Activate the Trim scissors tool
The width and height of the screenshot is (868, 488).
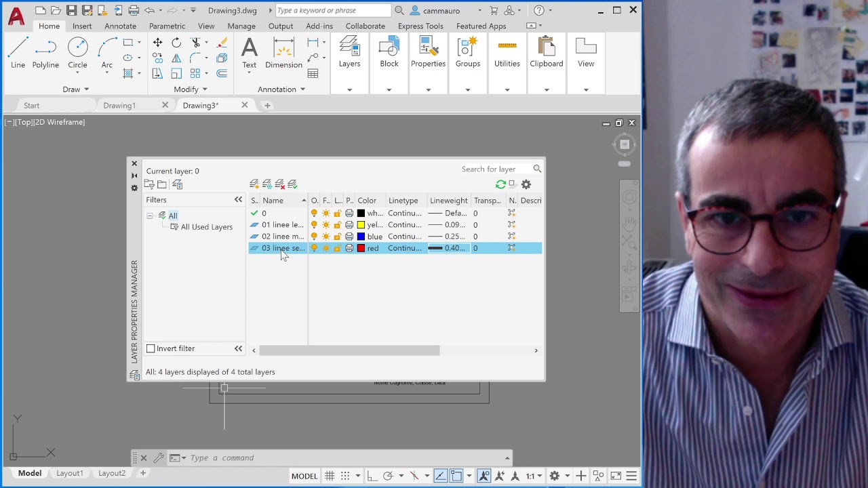point(195,43)
